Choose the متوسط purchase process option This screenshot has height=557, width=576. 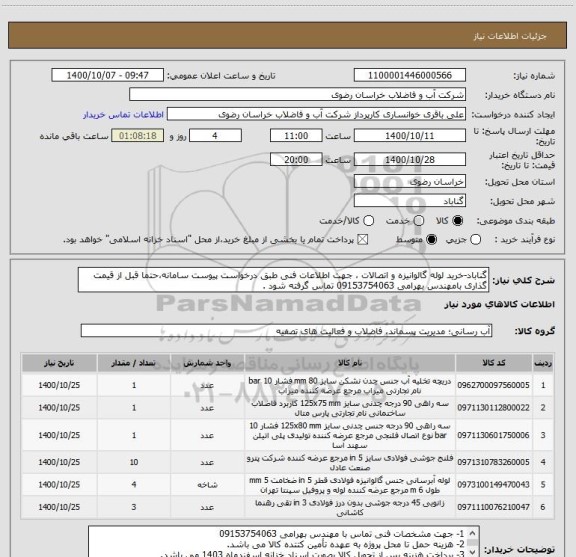click(431, 240)
